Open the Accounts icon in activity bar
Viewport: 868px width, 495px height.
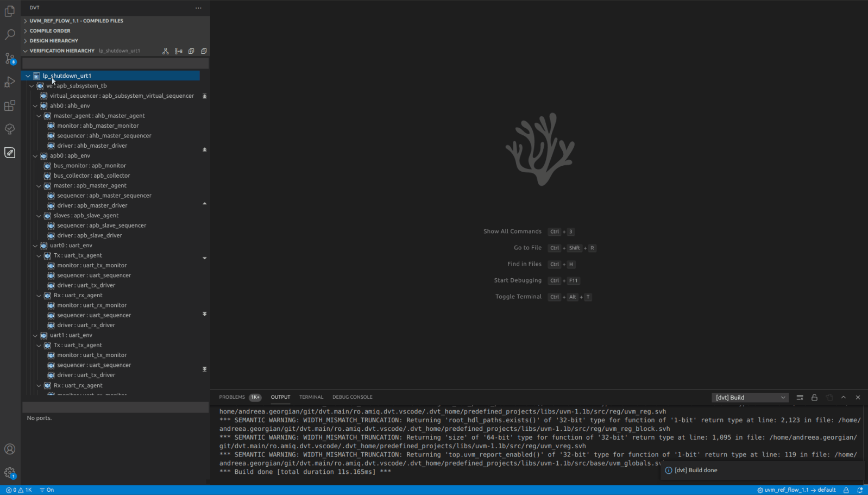click(10, 449)
